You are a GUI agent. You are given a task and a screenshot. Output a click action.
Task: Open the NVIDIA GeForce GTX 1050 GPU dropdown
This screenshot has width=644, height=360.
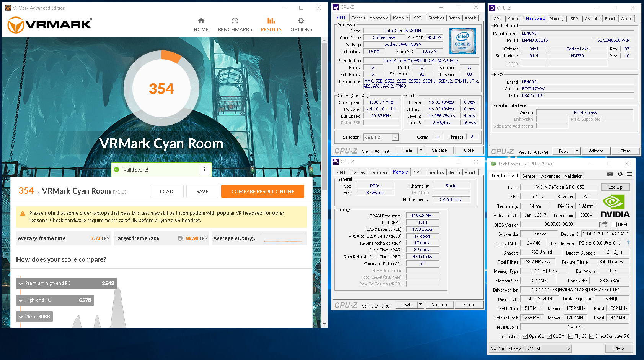tap(530, 349)
